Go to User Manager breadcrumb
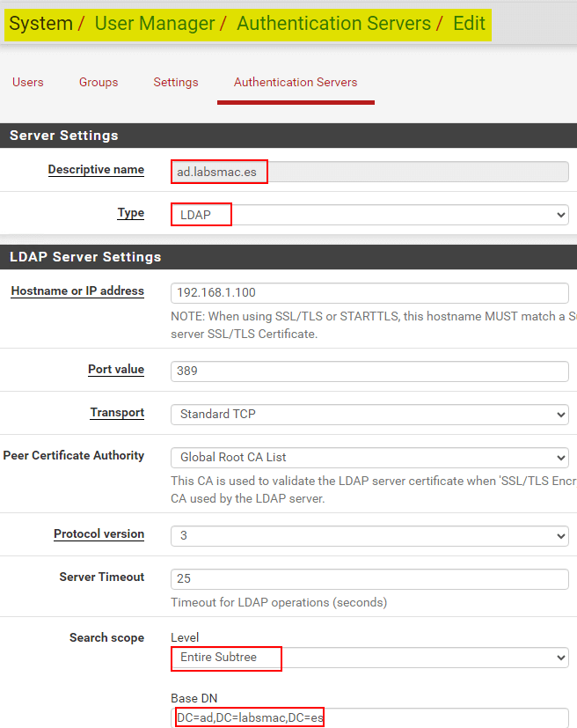 (x=153, y=24)
